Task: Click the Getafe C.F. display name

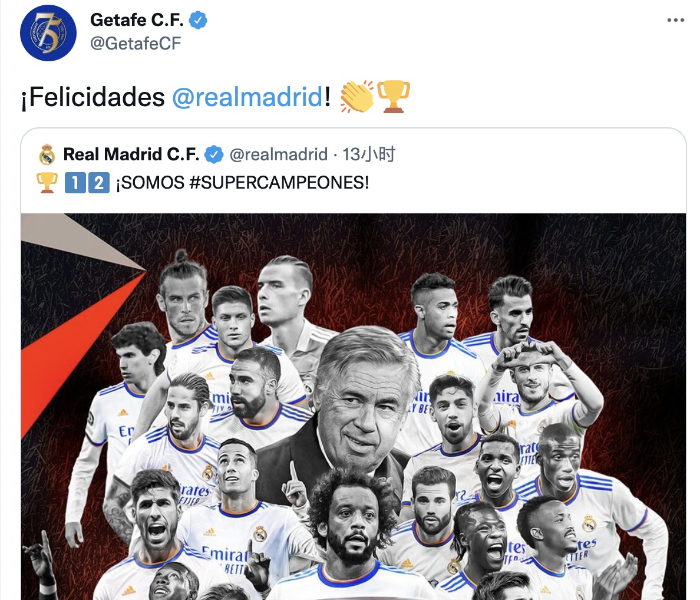Action: click(x=137, y=20)
